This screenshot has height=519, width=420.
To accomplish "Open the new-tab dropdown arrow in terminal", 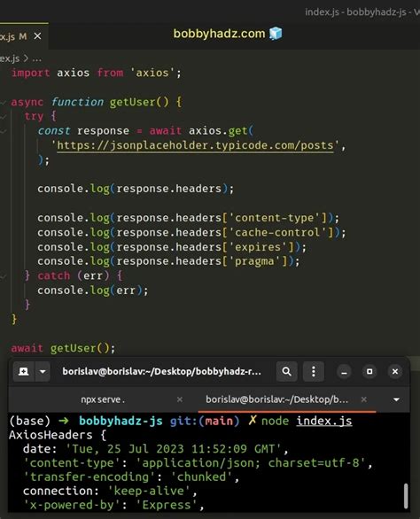I will point(43,371).
